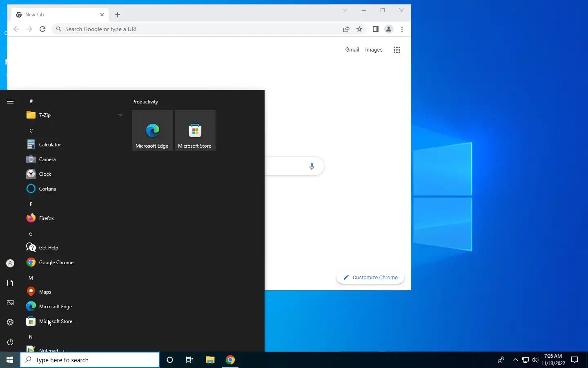Open the Chrome profile avatar
The height and width of the screenshot is (368, 588).
[389, 29]
